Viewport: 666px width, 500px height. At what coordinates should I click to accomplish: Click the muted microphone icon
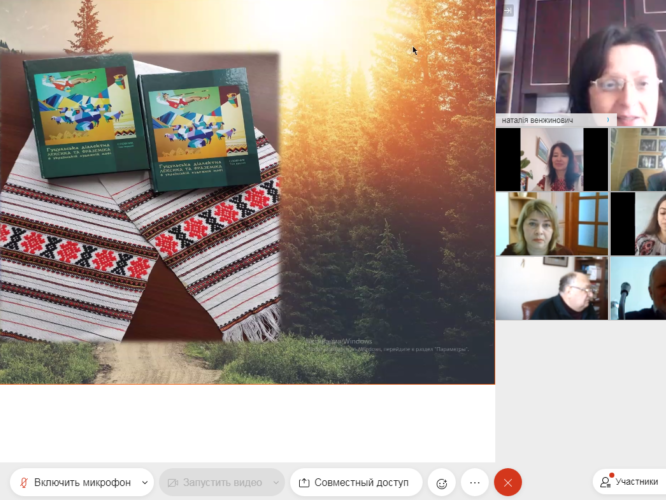tap(24, 482)
